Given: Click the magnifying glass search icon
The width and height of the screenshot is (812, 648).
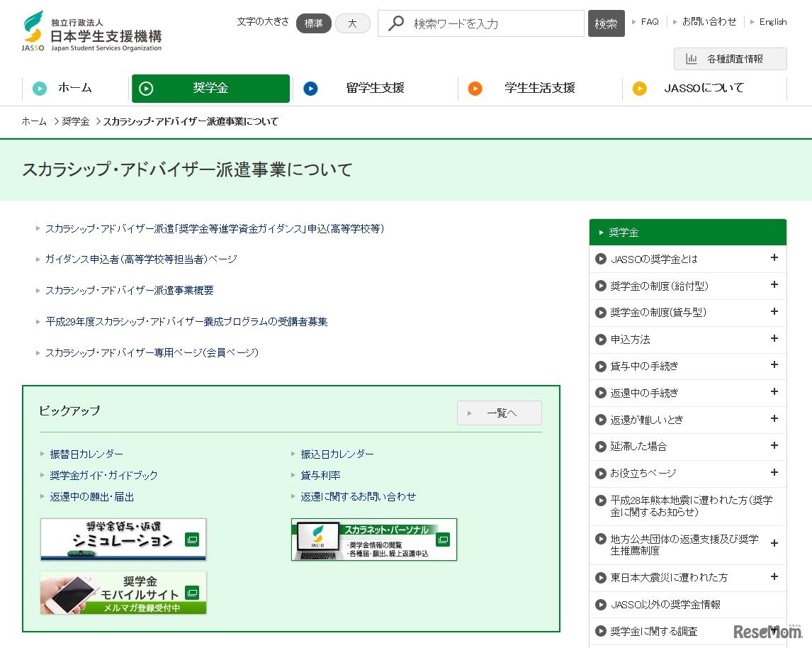Looking at the screenshot, I should pos(395,23).
